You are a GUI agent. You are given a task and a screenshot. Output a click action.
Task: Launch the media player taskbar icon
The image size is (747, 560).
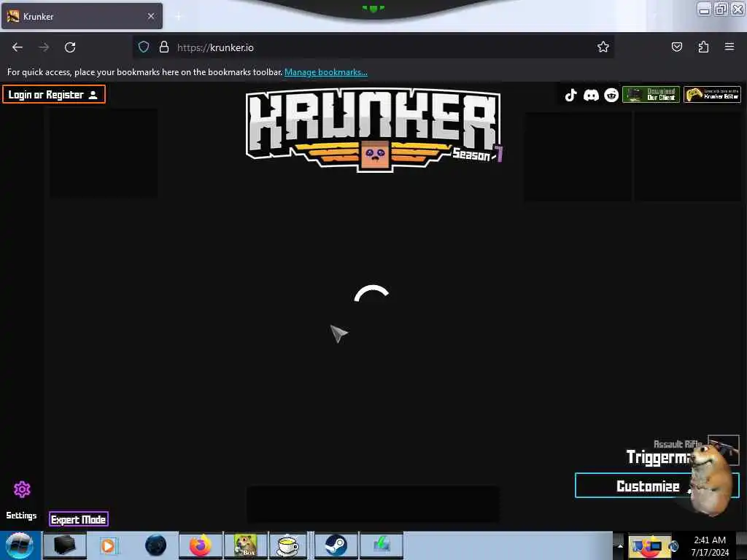pos(109,545)
